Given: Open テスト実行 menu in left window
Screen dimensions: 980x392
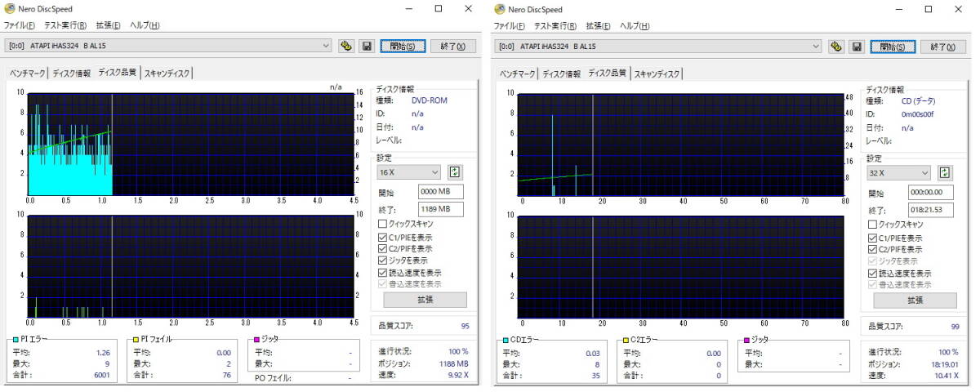Looking at the screenshot, I should tap(65, 25).
